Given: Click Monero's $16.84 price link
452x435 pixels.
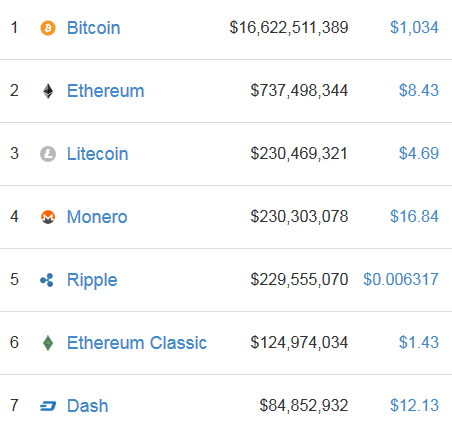Looking at the screenshot, I should click(x=414, y=216).
